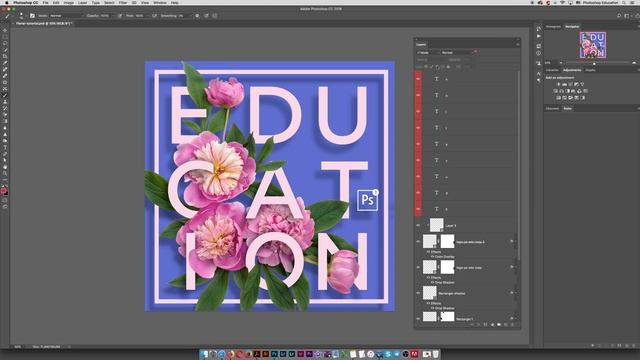Add an Exposure adjustment
The height and width of the screenshot is (360, 640).
pos(576,84)
